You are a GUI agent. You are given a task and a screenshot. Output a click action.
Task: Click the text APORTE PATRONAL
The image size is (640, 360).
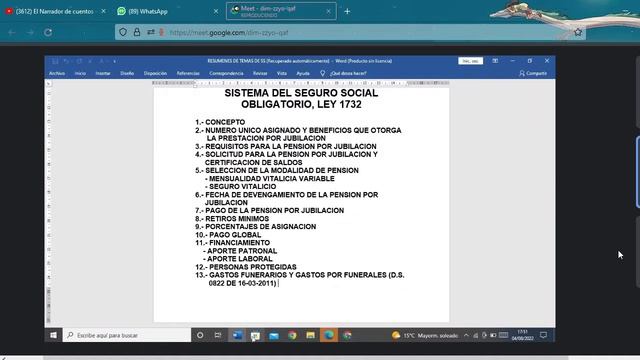(x=242, y=251)
